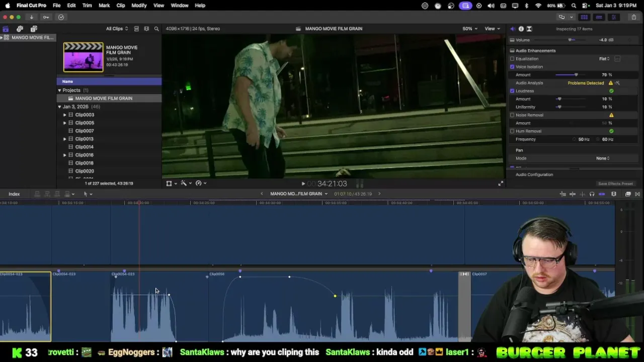This screenshot has height=362, width=644.
Task: Open Titles and Generators sidebar
Action: (34, 29)
